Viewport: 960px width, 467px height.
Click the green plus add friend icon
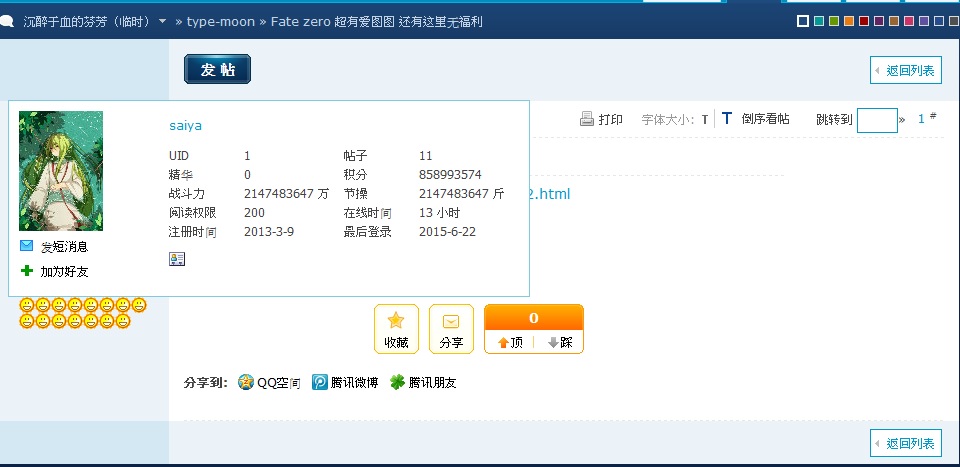[26, 271]
